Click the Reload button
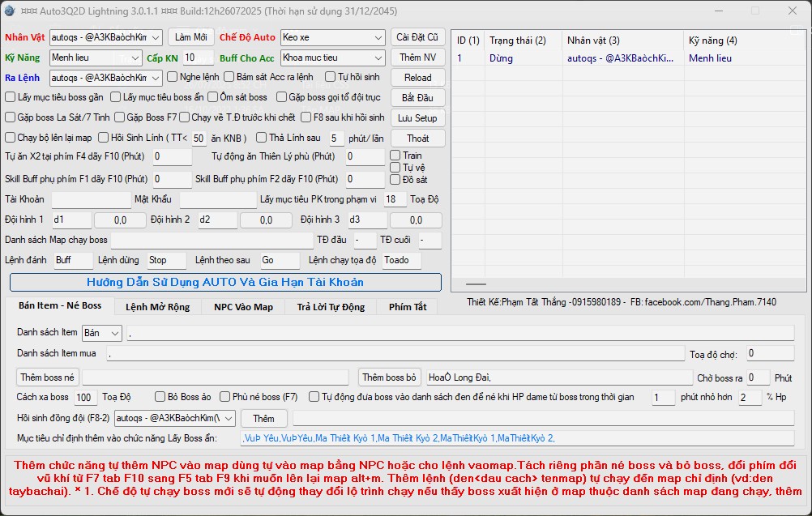Image resolution: width=812 pixels, height=516 pixels. pos(417,78)
